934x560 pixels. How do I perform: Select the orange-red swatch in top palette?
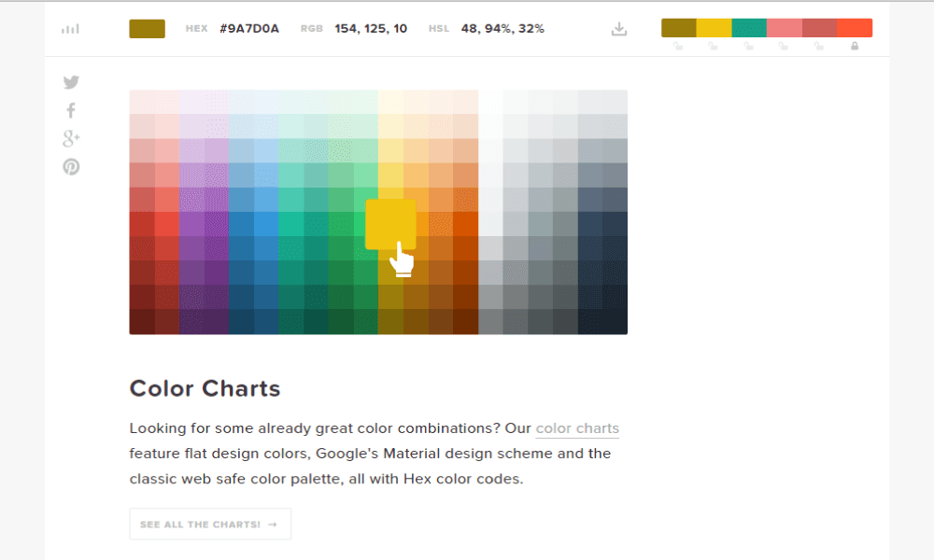[855, 28]
